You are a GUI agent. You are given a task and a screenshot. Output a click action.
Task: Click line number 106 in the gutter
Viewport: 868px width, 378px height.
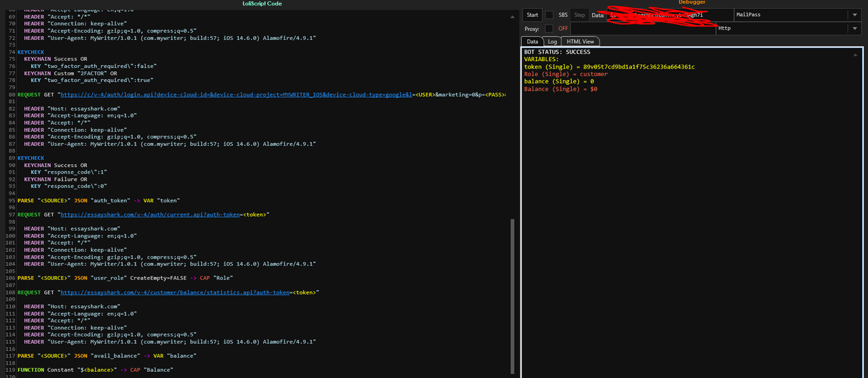(x=9, y=278)
